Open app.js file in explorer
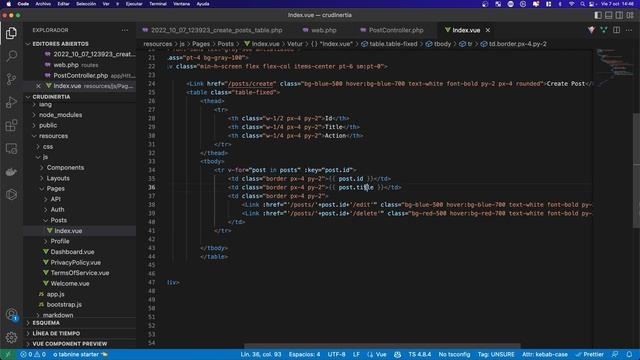640x360 pixels. [x=55, y=294]
